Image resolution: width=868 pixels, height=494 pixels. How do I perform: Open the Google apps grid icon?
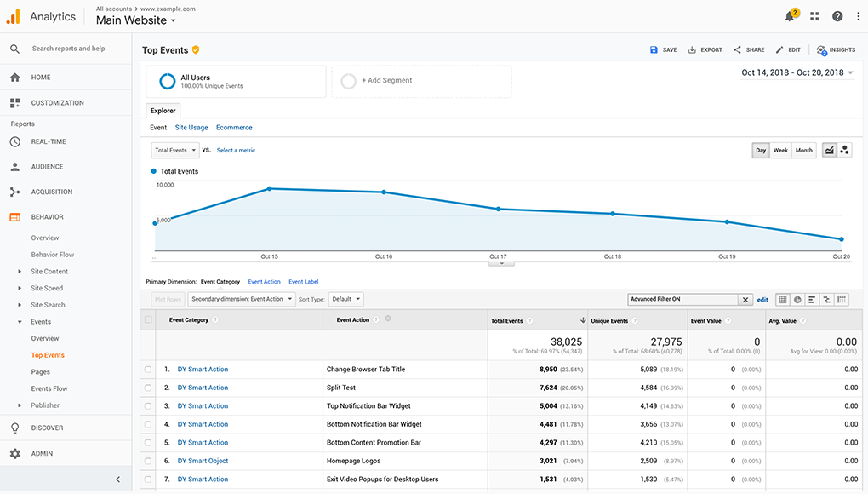pyautogui.click(x=814, y=16)
